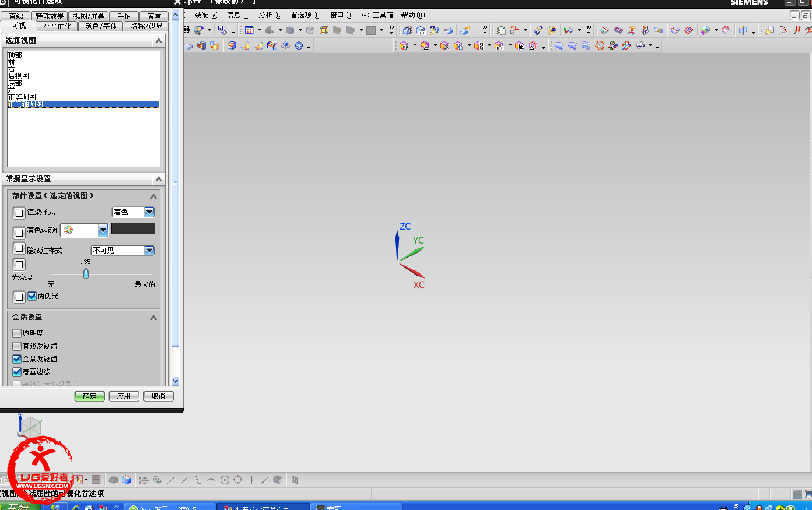
Task: Toggle the 隐藏边样式 checkbox
Action: [x=19, y=248]
